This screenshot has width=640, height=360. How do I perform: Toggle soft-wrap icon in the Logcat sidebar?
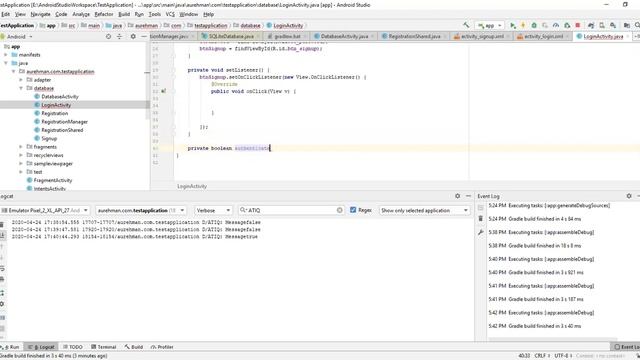pos(2,268)
